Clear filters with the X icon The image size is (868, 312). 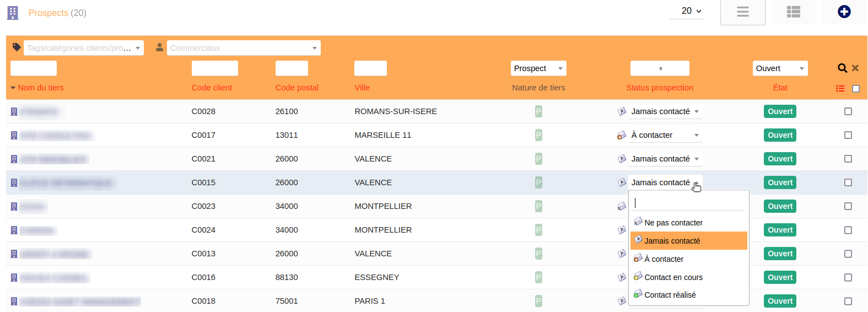[855, 68]
